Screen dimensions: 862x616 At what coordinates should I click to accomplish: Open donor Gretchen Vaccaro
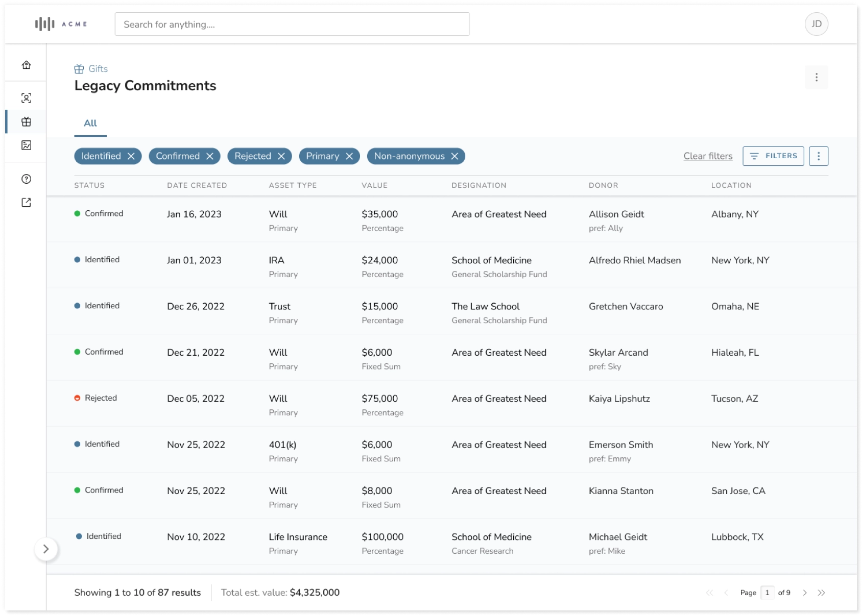(x=626, y=306)
